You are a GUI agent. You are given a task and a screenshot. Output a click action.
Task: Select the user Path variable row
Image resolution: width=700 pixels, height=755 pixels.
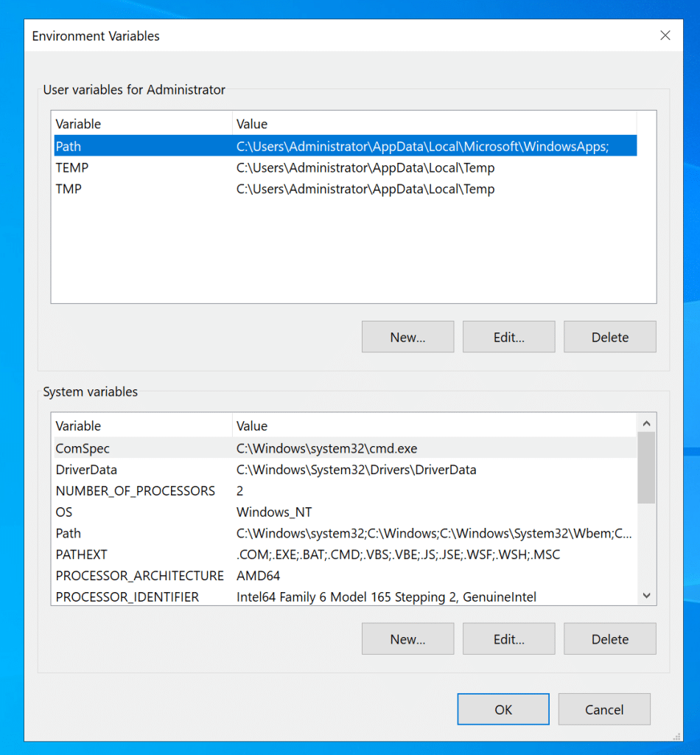69,146
